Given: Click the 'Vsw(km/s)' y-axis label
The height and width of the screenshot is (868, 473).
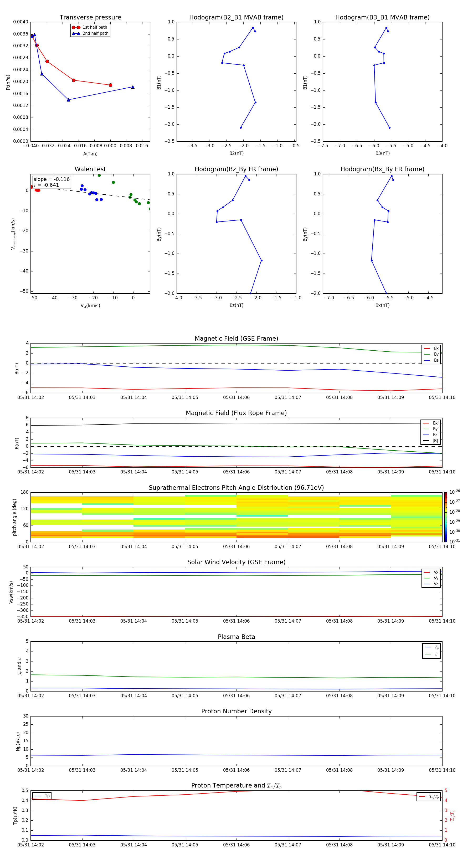Looking at the screenshot, I should pos(11,592).
